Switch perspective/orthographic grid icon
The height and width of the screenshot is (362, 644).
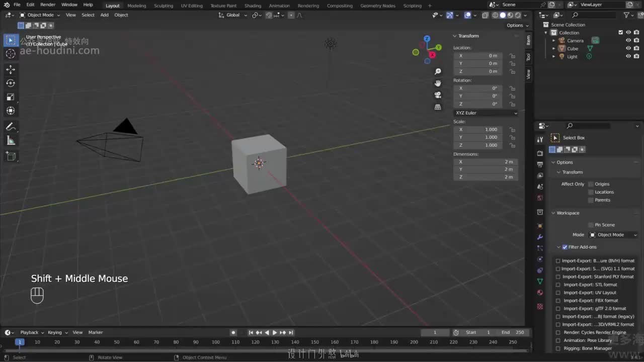(438, 107)
